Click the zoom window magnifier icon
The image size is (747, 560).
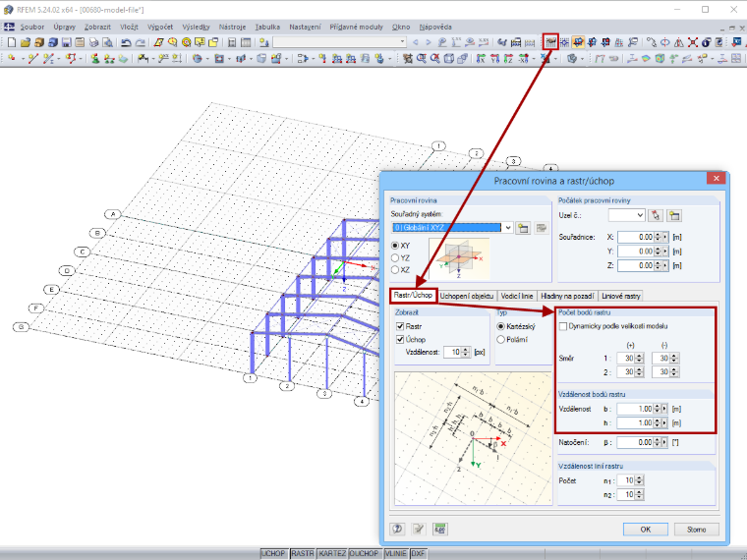coord(421,58)
